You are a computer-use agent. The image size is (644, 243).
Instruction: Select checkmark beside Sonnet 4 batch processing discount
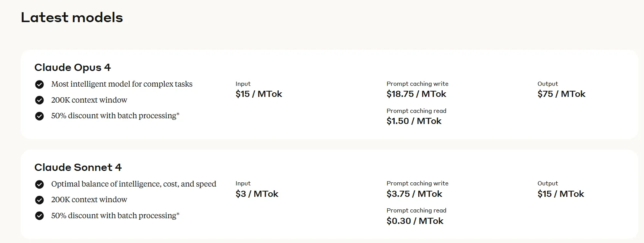(x=39, y=216)
